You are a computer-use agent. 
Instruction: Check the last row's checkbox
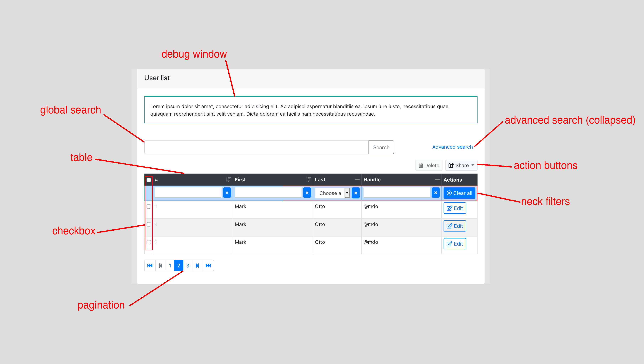click(148, 242)
